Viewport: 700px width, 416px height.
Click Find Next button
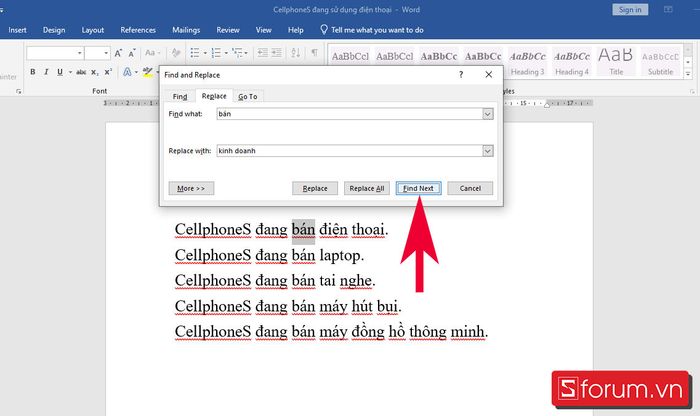[x=418, y=188]
